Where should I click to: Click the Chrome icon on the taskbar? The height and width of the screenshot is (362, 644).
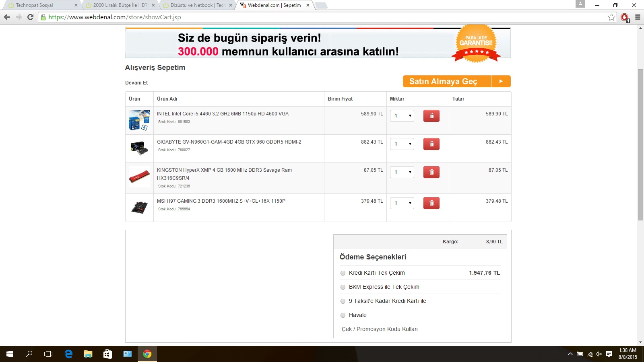pyautogui.click(x=147, y=354)
